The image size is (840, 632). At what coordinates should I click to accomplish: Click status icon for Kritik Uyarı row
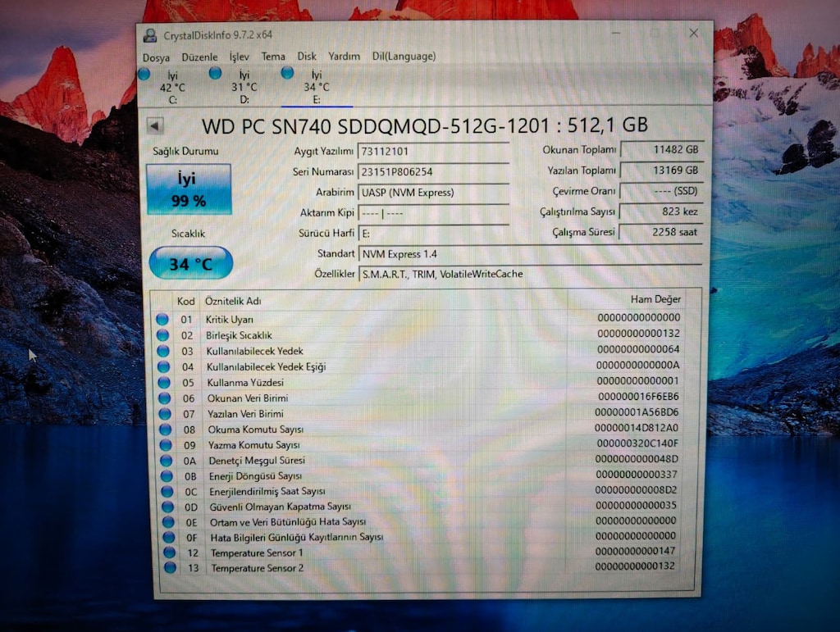162,320
